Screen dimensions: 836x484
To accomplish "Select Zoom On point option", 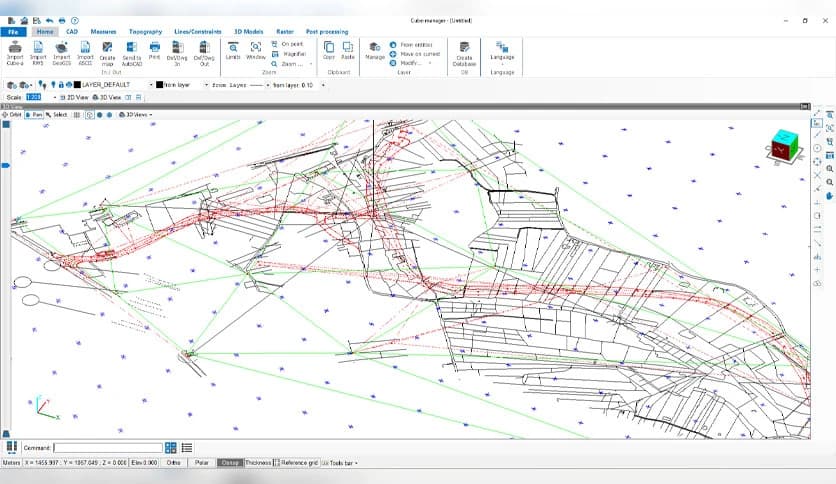I will tap(287, 44).
